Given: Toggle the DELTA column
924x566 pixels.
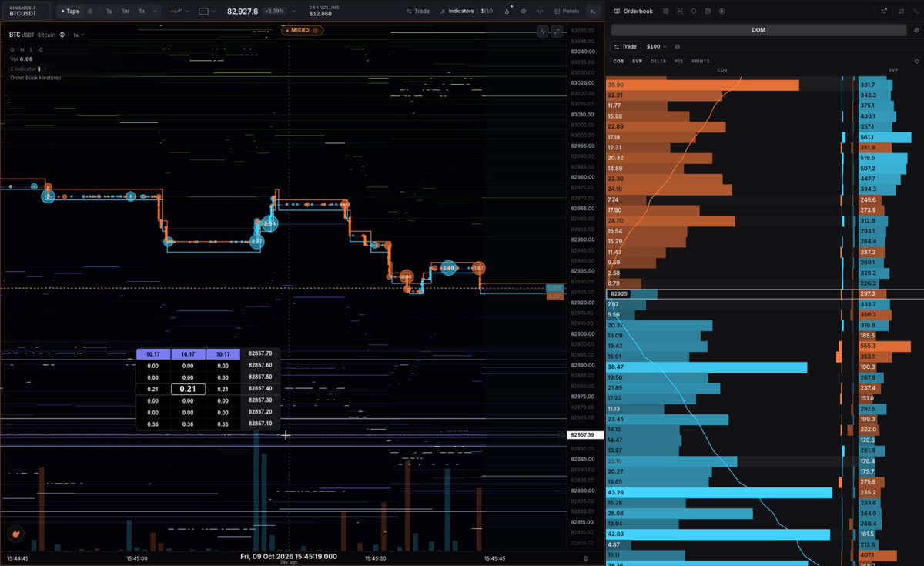Looking at the screenshot, I should click(658, 61).
